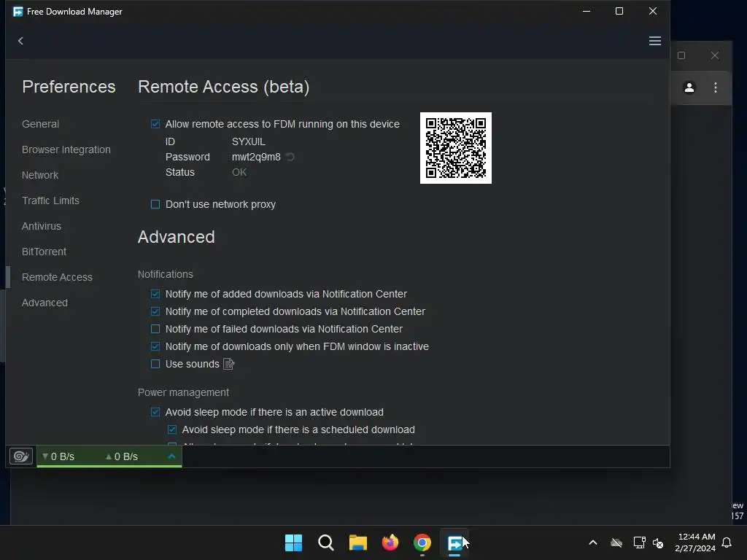The image size is (747, 560).
Task: Open Windows taskbar search
Action: (x=326, y=542)
